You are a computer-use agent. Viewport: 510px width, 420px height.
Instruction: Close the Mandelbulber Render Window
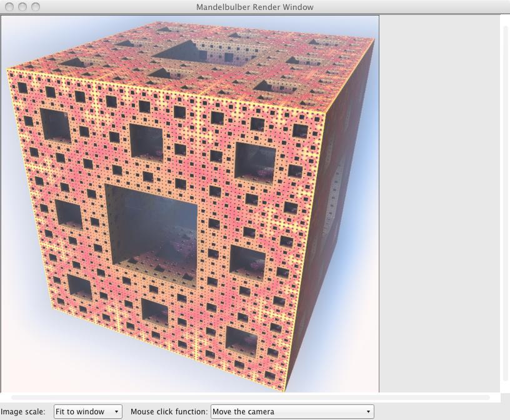9,7
